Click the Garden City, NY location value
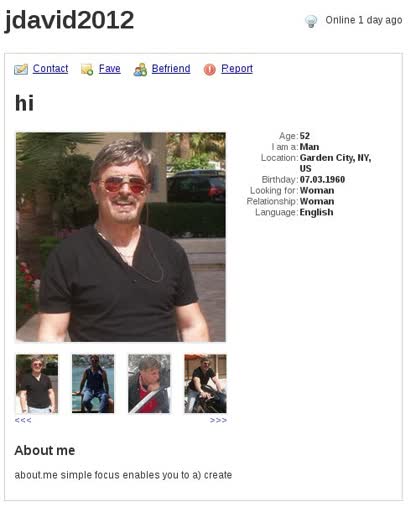This screenshot has width=416, height=512. click(x=335, y=163)
